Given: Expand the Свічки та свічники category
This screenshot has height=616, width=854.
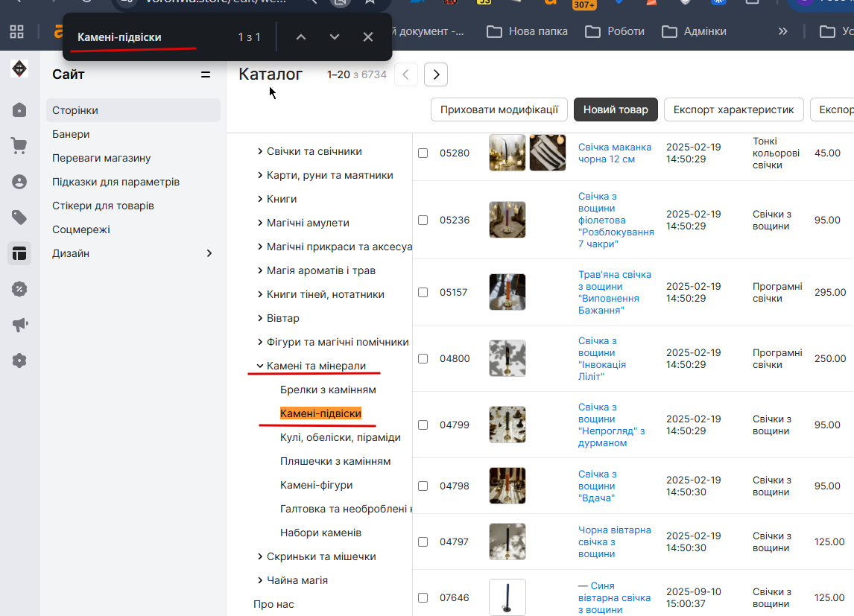Looking at the screenshot, I should point(260,151).
